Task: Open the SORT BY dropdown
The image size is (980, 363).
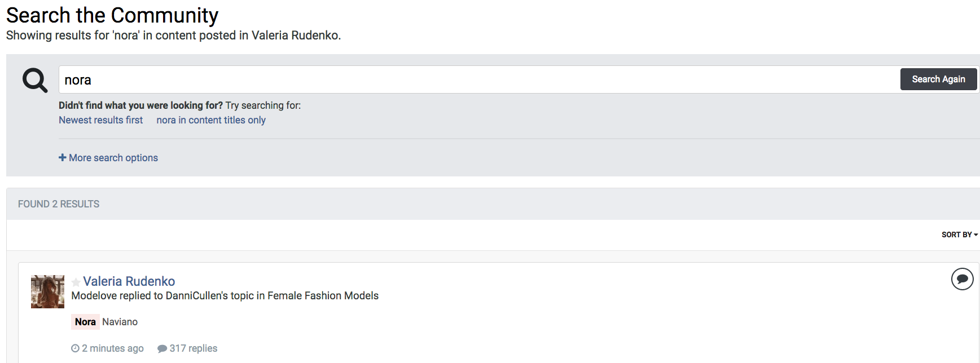Action: [959, 234]
